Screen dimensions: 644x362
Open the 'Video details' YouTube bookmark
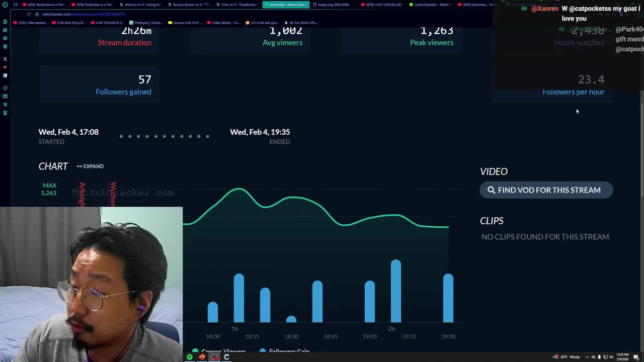tap(224, 23)
